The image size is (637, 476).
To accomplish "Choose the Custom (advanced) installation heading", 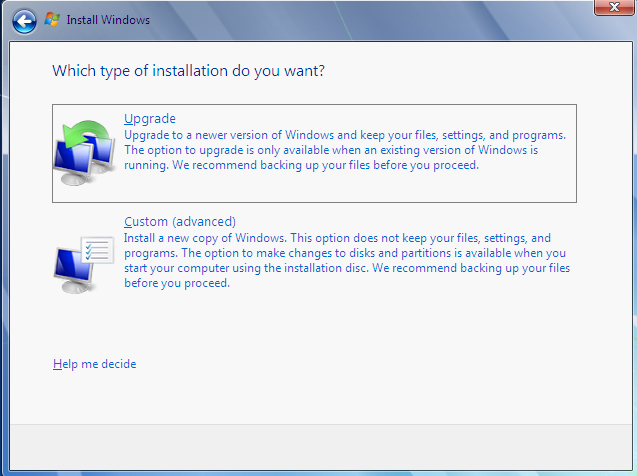I will point(180,221).
